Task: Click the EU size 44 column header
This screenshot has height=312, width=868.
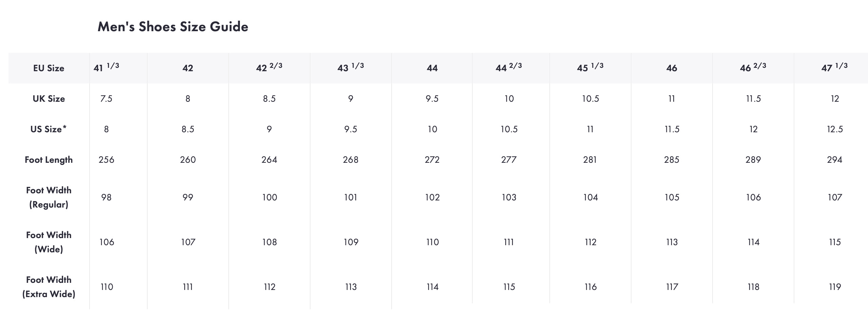Action: 432,68
